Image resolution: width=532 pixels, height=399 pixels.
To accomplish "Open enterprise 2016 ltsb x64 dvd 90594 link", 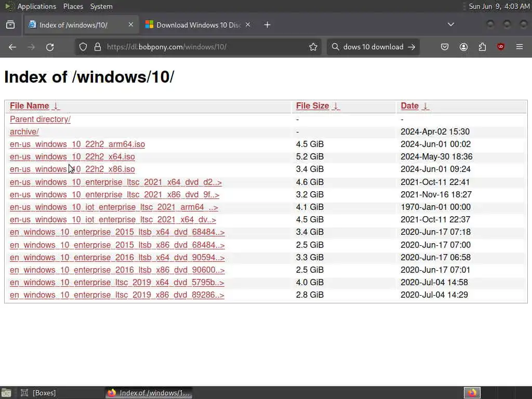I will pyautogui.click(x=117, y=258).
